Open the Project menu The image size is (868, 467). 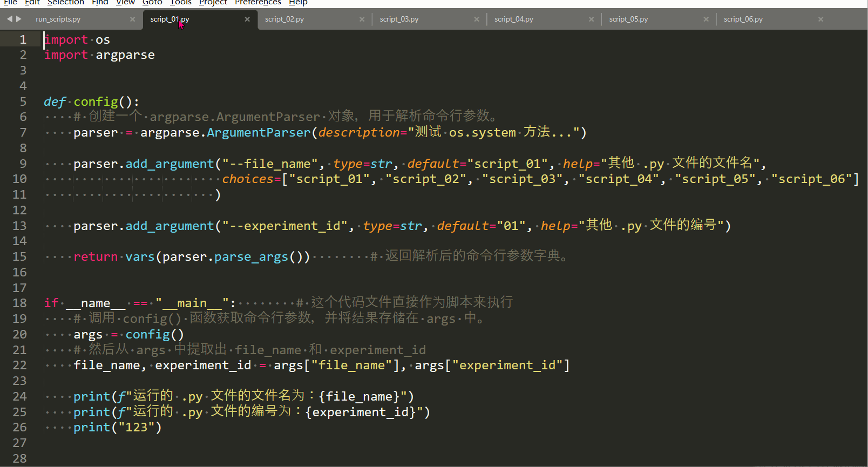(213, 2)
